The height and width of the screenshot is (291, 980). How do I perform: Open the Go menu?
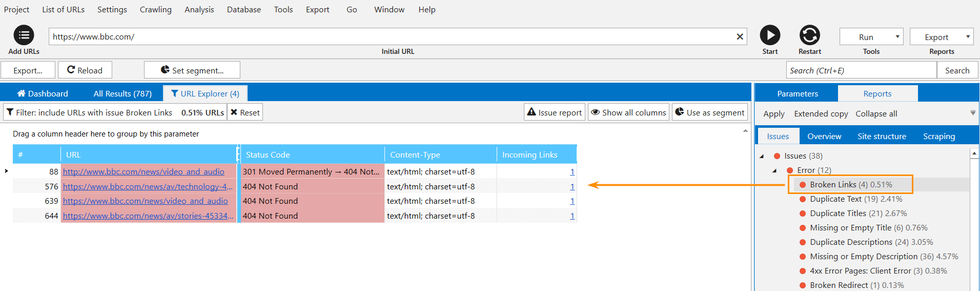pyautogui.click(x=352, y=9)
